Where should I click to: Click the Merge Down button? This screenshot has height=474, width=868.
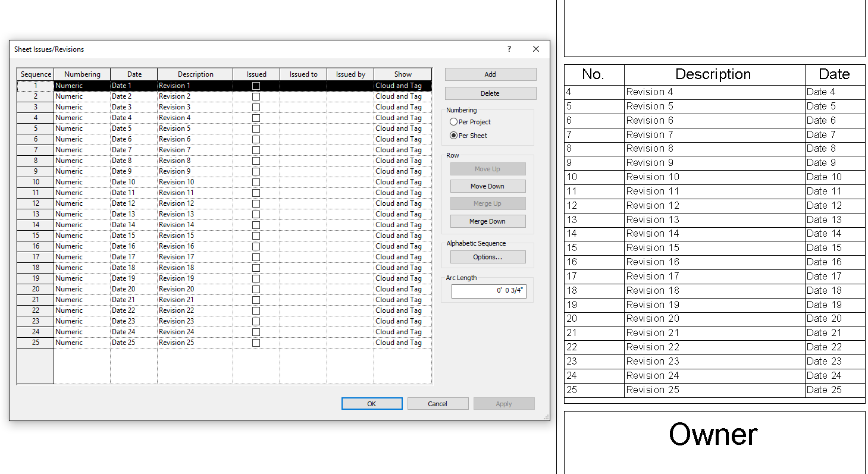pos(488,221)
